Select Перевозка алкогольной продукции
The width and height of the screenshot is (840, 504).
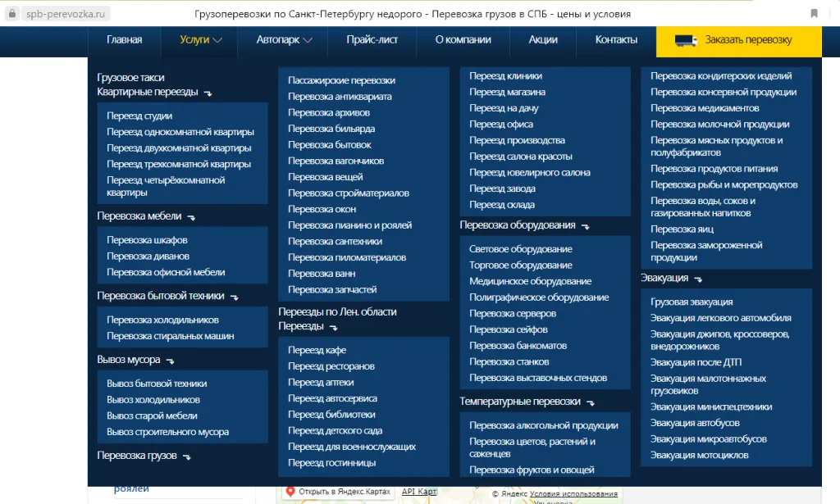pos(543,425)
